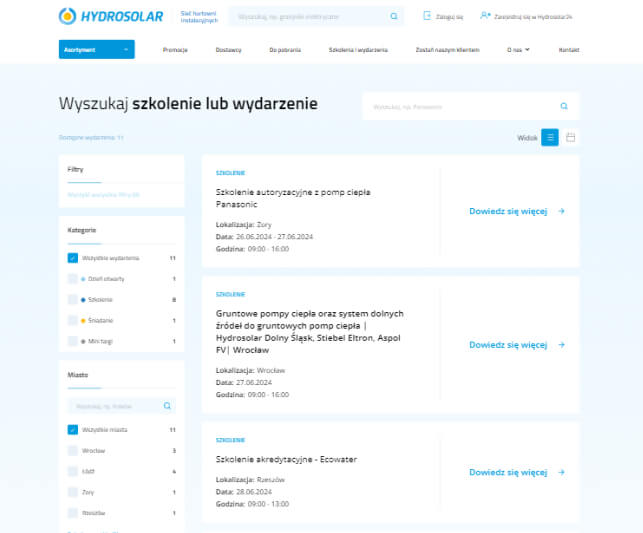This screenshot has width=643, height=533.
Task: Click the Widok label
Action: [527, 138]
